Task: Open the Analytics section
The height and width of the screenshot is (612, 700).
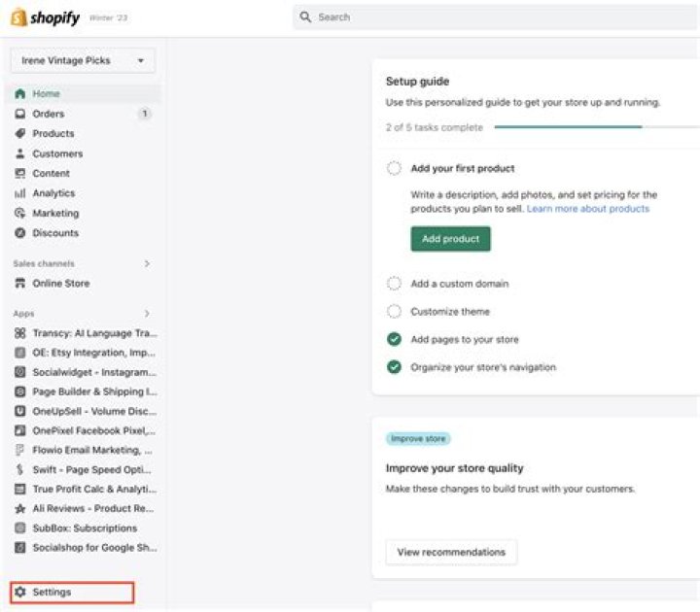Action: tap(53, 193)
